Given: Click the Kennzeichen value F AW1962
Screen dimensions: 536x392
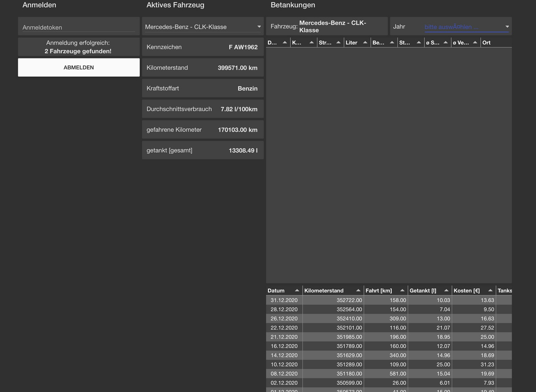Looking at the screenshot, I should click(243, 47).
